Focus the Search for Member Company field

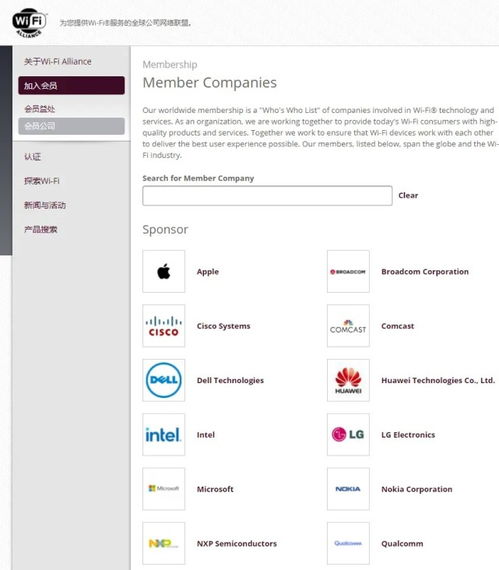coord(267,196)
